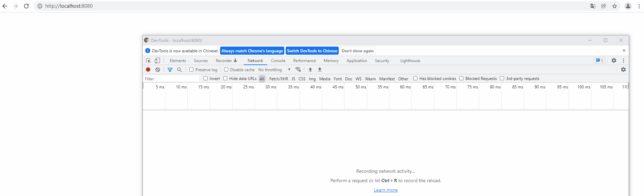Open Chrome's three-dot menu
Screen dimensions: 644x196
(639, 6)
